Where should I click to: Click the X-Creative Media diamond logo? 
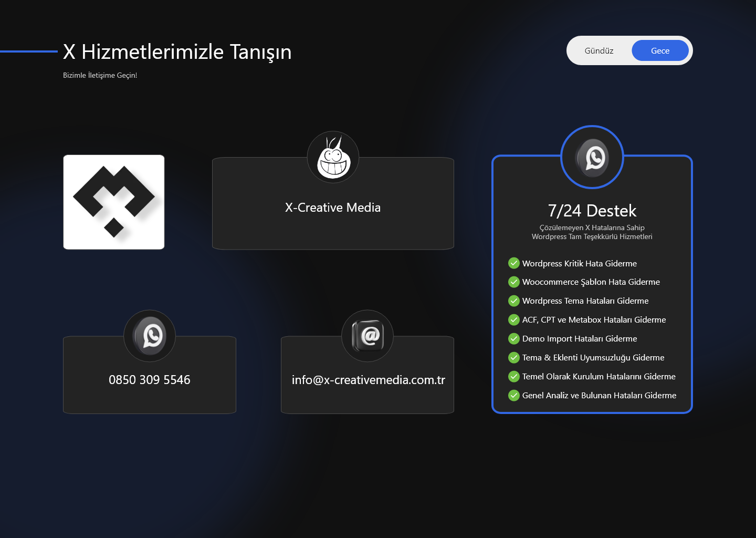[114, 202]
